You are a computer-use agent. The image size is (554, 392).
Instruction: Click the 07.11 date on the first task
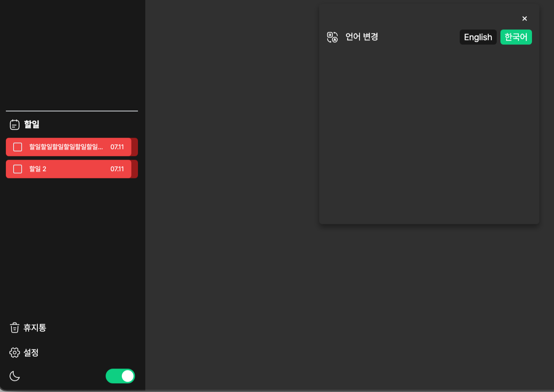117,147
